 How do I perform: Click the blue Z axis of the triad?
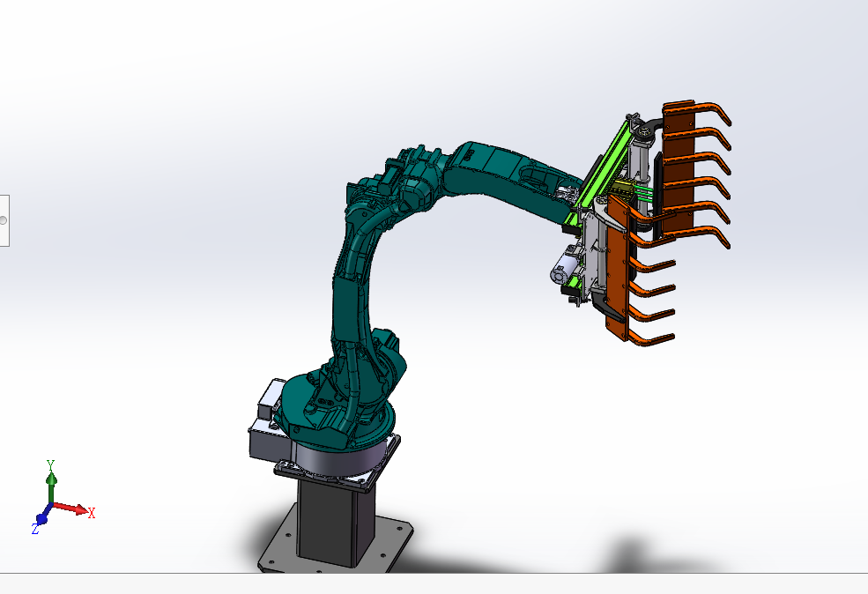41,519
